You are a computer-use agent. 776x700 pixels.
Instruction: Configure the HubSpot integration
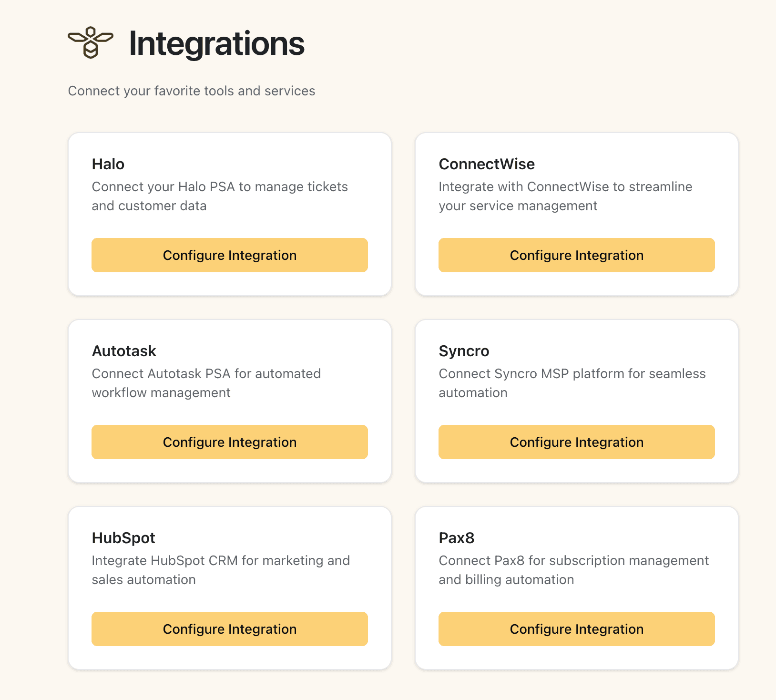tap(230, 629)
